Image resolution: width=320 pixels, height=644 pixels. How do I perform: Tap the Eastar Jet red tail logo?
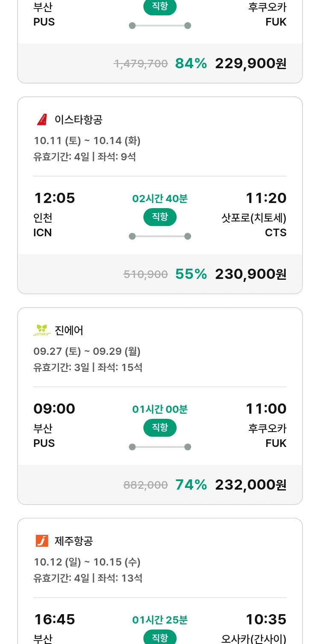pos(42,120)
